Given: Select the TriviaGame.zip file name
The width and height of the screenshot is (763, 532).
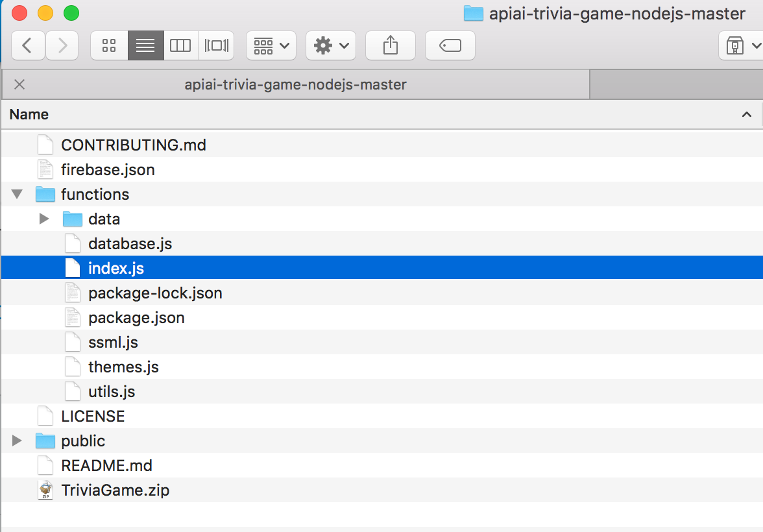Looking at the screenshot, I should pos(115,490).
